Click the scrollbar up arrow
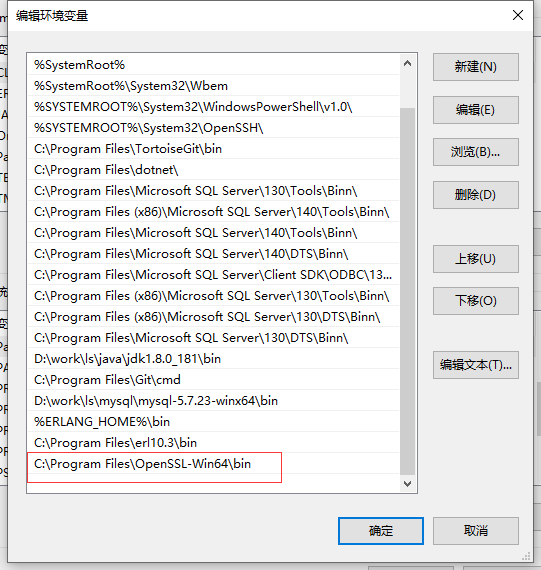The width and height of the screenshot is (541, 570). tap(408, 64)
